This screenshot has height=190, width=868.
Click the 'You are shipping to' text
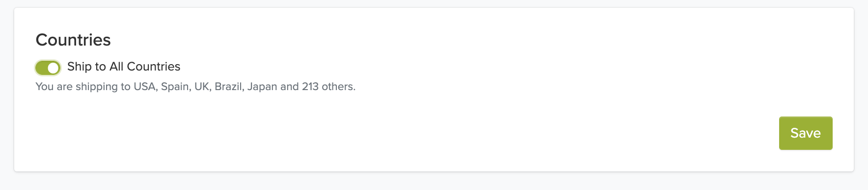click(83, 87)
